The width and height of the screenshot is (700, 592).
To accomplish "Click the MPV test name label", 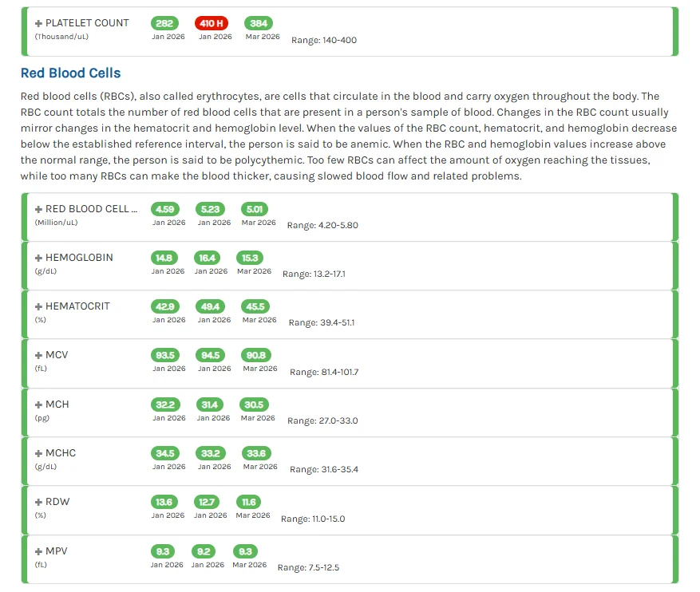I will point(56,551).
